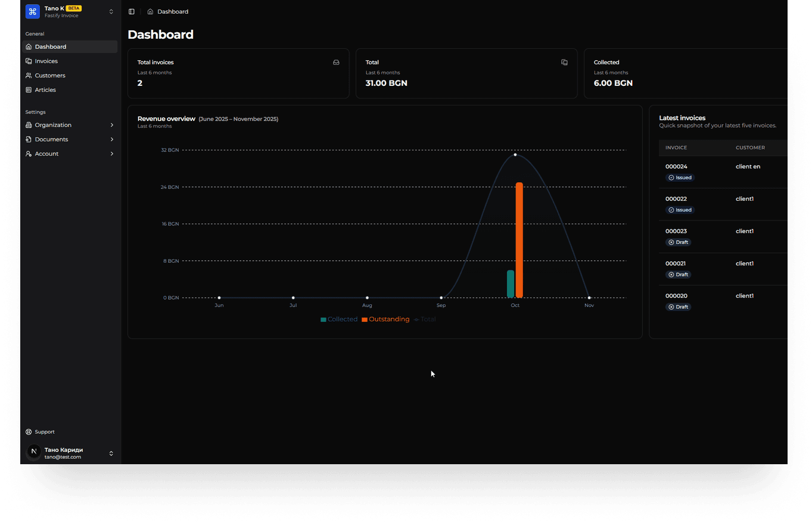The height and width of the screenshot is (522, 812).
Task: Expand the Documents settings section
Action: [x=70, y=139]
